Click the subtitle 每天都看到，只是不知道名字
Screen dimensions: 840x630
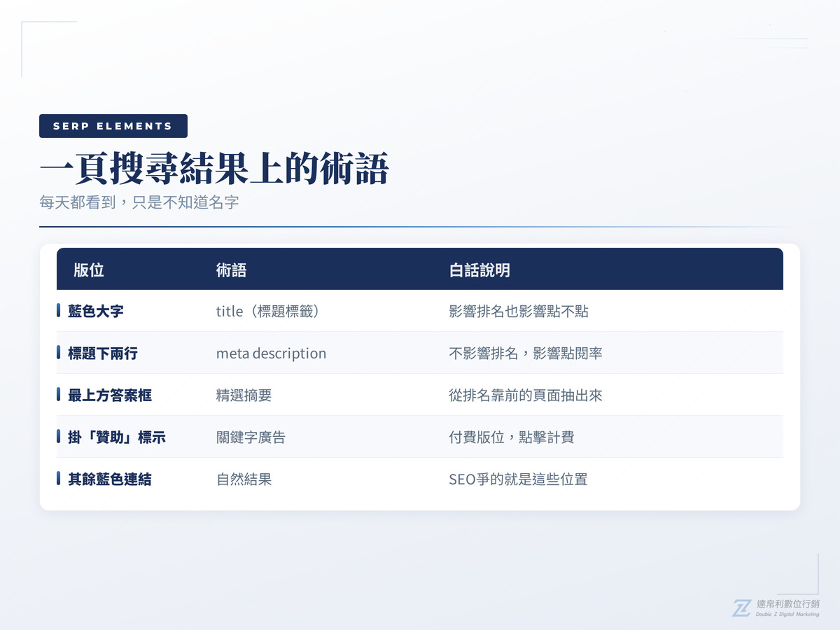pos(139,203)
